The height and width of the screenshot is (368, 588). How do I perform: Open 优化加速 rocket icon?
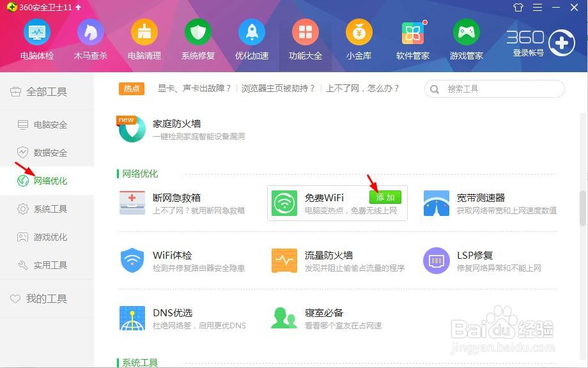click(252, 32)
